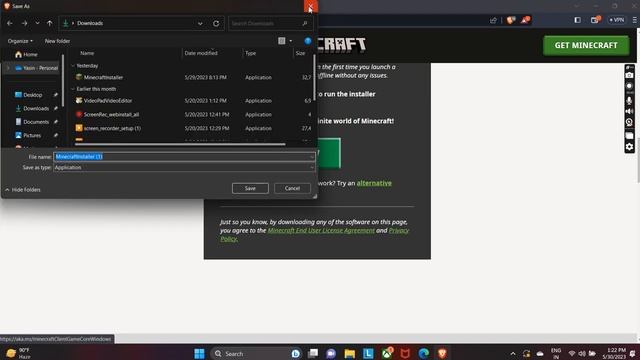Screen dimensions: 640x360
Task: Click horizontal scrollbar in file list
Action: pos(180,144)
